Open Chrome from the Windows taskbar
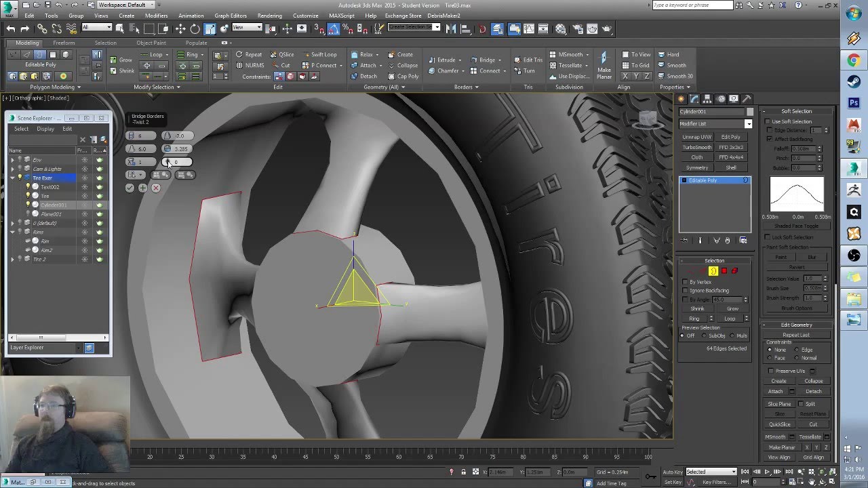Image resolution: width=868 pixels, height=488 pixels. point(854,60)
